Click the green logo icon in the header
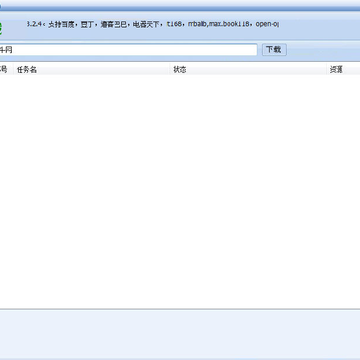Image resolution: width=360 pixels, height=360 pixels. [x=1, y=28]
